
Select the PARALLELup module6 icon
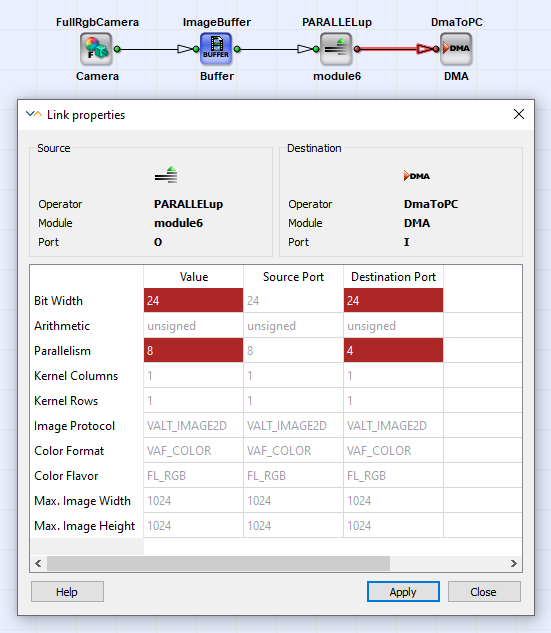click(x=336, y=49)
